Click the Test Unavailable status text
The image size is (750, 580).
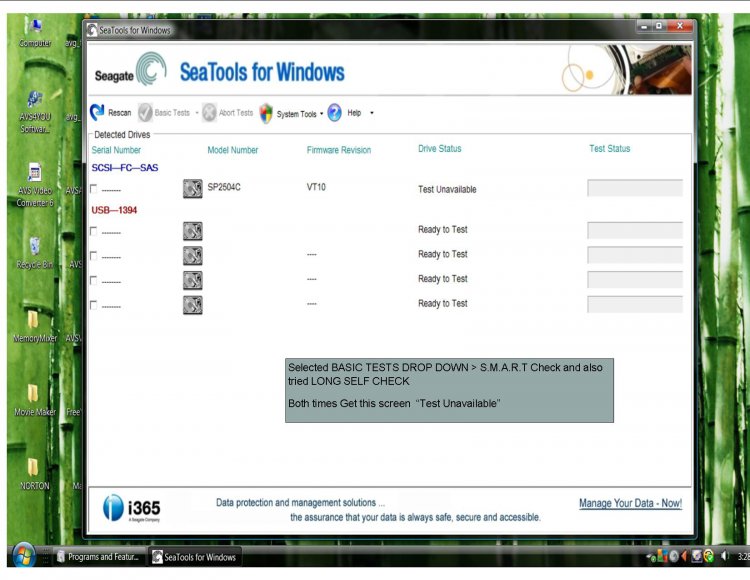click(447, 189)
